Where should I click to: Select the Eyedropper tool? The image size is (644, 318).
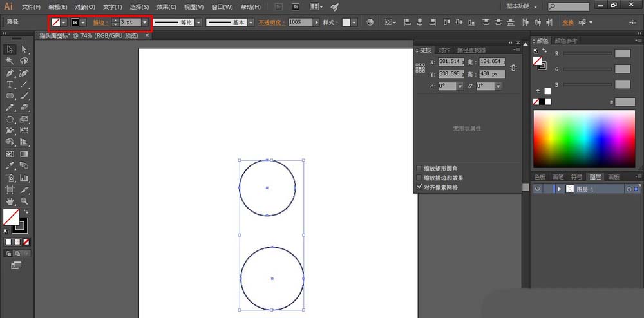click(10, 165)
